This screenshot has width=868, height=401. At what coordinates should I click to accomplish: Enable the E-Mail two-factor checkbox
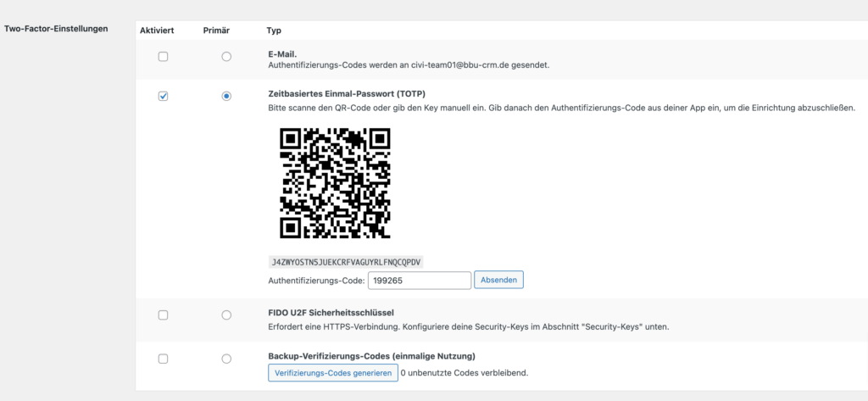click(163, 57)
